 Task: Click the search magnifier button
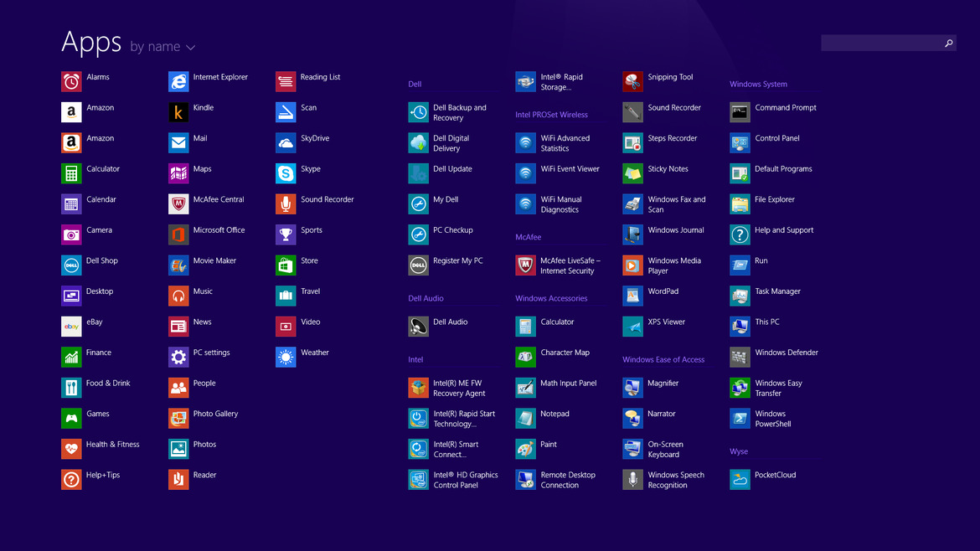pos(949,43)
